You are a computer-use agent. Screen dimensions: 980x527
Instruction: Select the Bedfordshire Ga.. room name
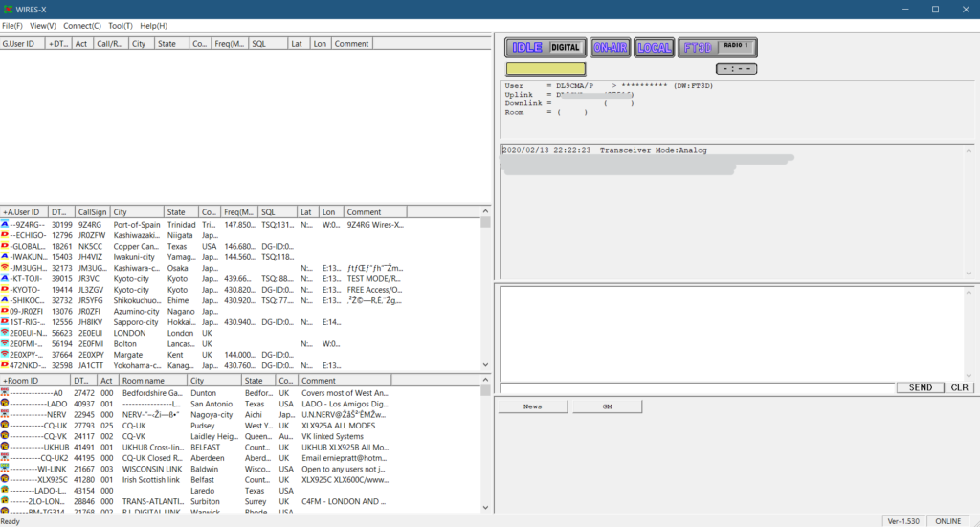click(x=152, y=393)
